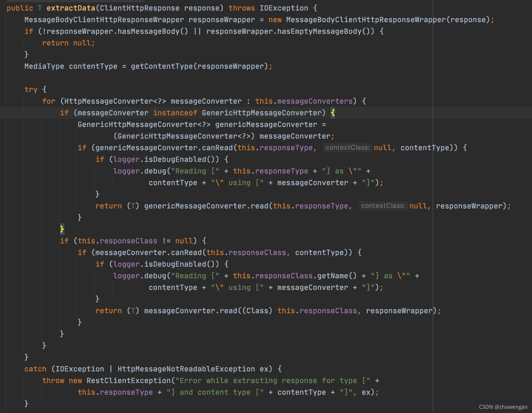Click IOException in the catch clause

(80, 369)
